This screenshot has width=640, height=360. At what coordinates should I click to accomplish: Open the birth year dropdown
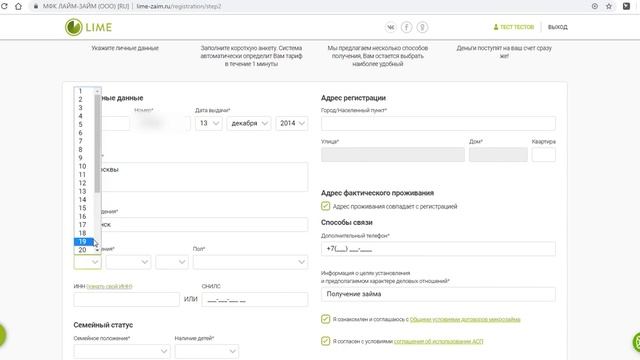[172, 262]
